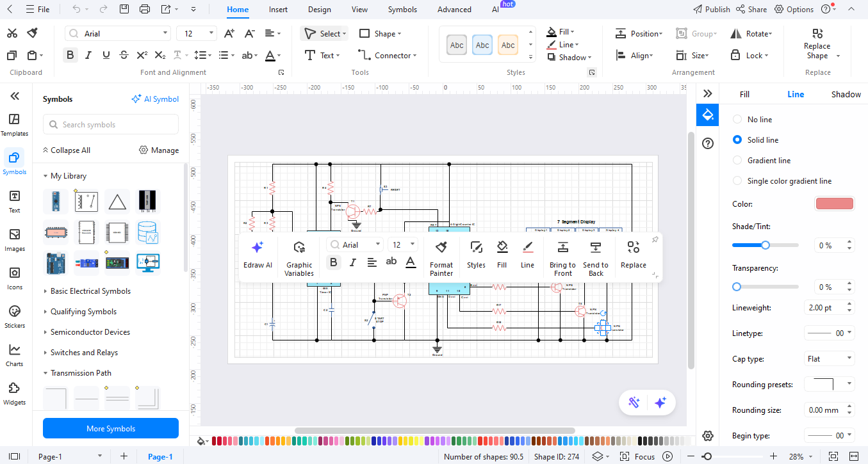This screenshot has width=868, height=464.
Task: Click the Print icon in title bar
Action: click(x=145, y=9)
